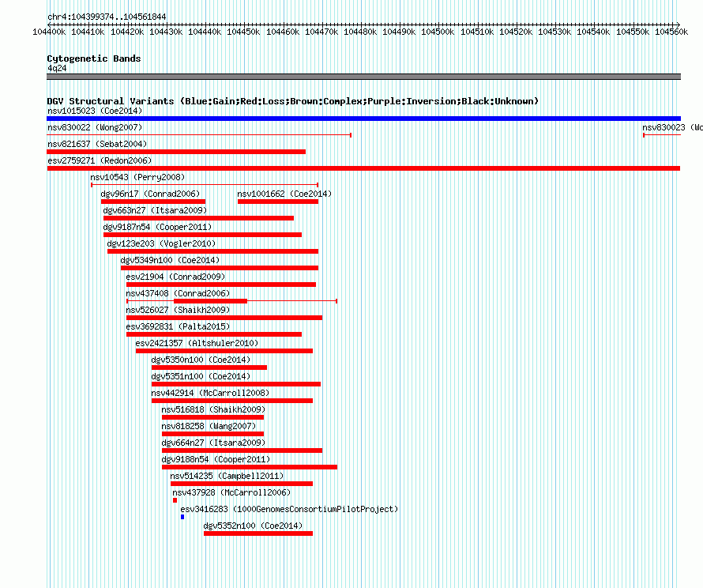Open dgv96n17 (Conrad2006) variant
Screen dimensions: 703x588
150,194
